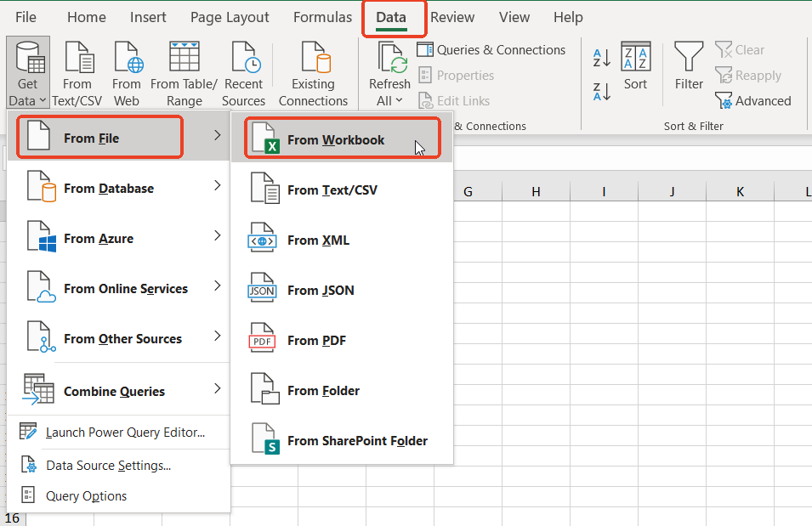Choose From Online Services menu entry

click(x=118, y=288)
